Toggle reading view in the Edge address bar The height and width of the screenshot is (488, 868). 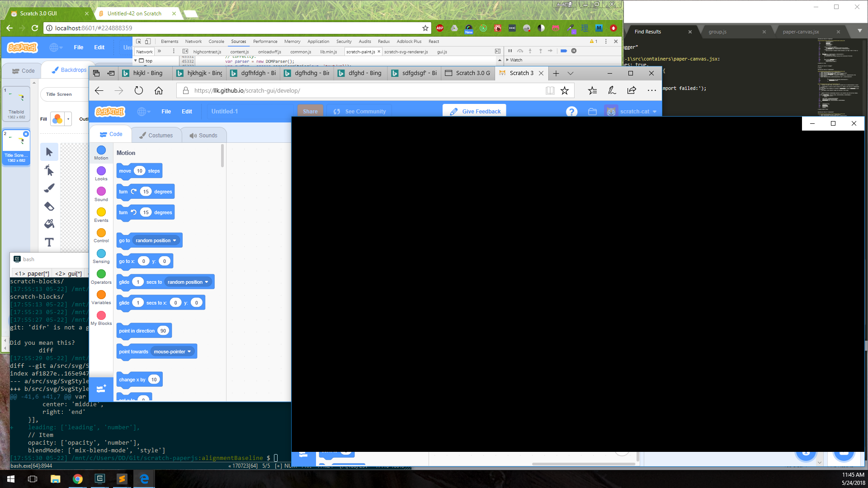pos(550,90)
